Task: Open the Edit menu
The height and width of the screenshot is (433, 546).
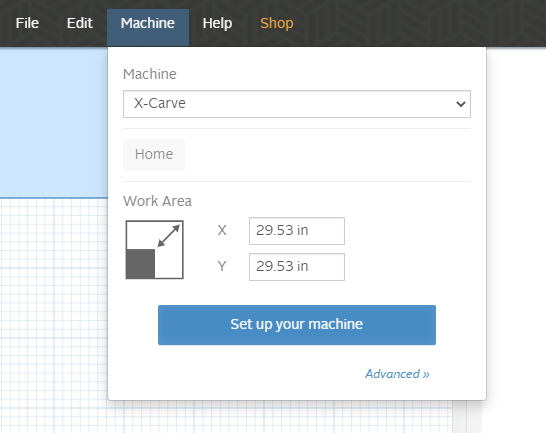Action: [80, 23]
